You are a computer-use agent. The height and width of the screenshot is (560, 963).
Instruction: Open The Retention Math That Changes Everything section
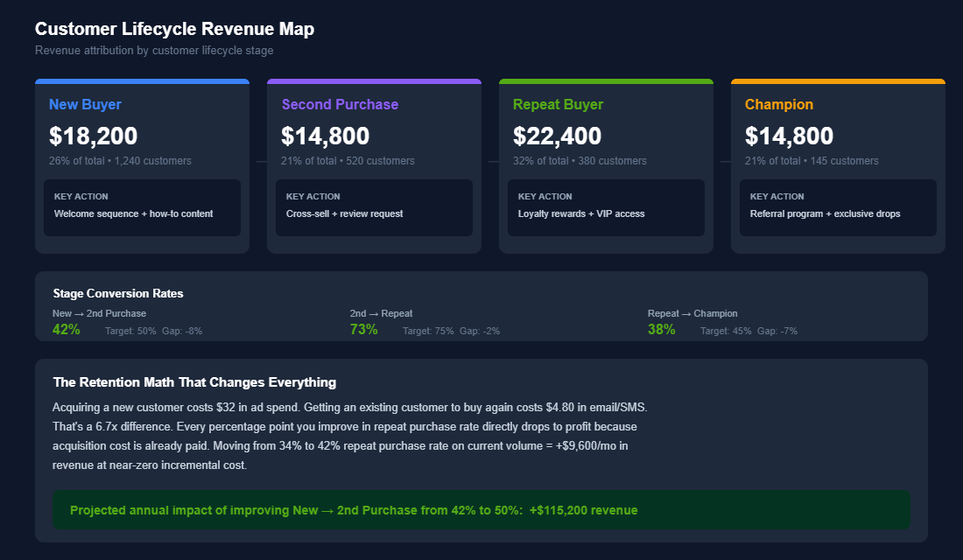pyautogui.click(x=194, y=382)
